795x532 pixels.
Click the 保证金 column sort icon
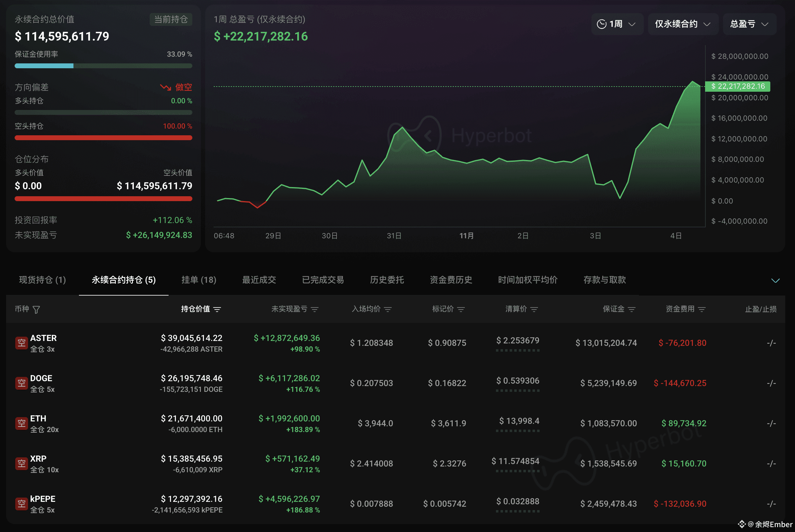pyautogui.click(x=632, y=309)
